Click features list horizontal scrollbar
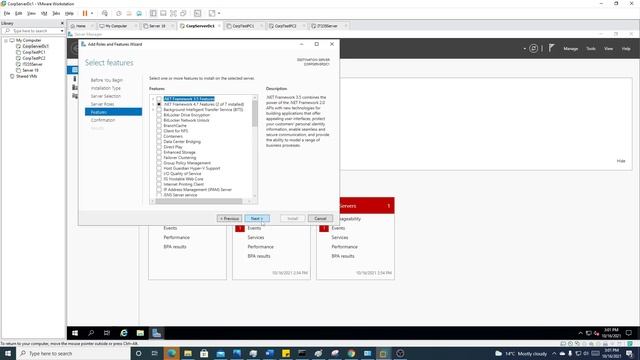The image size is (640, 360). (198, 201)
